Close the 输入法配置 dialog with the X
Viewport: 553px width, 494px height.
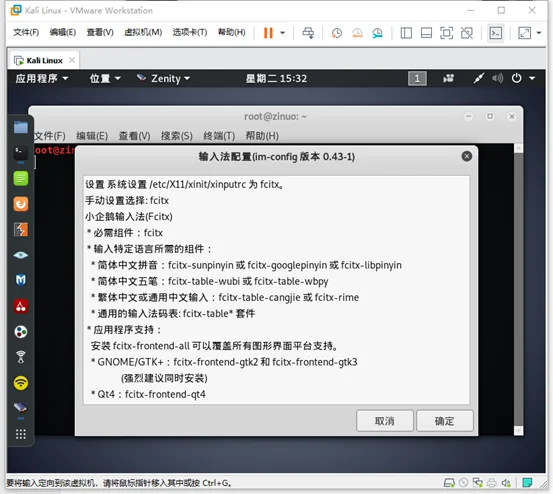point(467,156)
